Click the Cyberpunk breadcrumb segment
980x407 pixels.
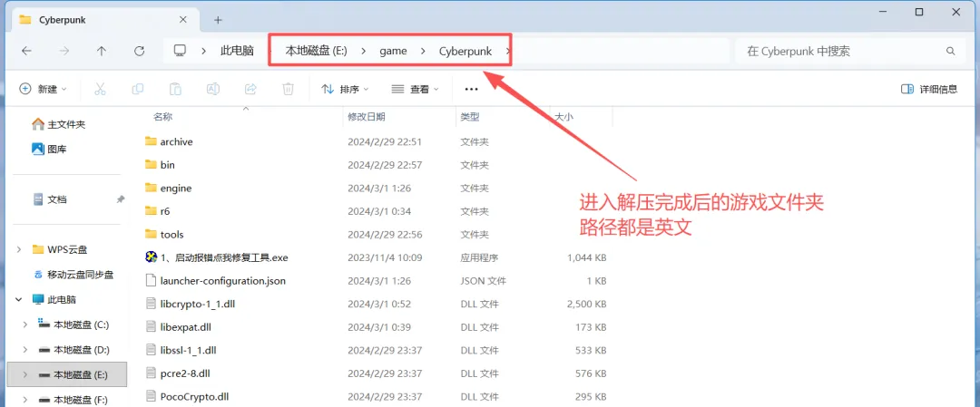click(465, 51)
